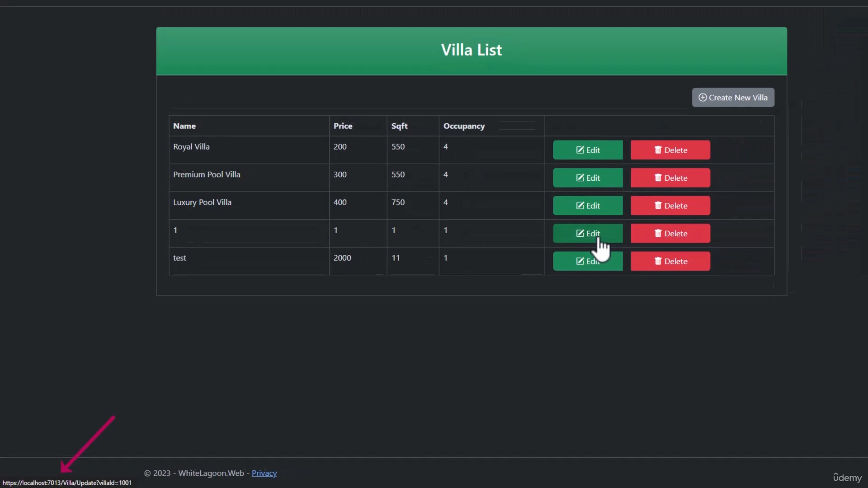Click the trash icon for the villa named 1
Viewport: 868px width, 488px height.
point(658,234)
